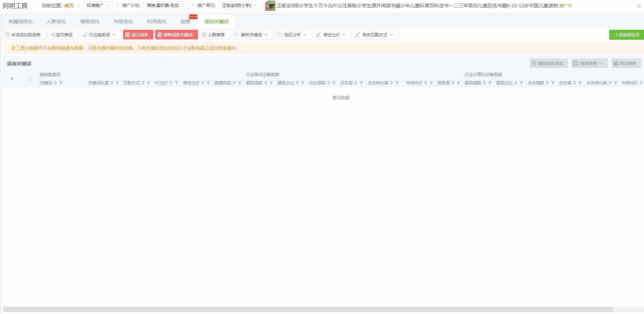
Task: Click the horizontal scrollbar at the bottom
Action: tap(308, 309)
